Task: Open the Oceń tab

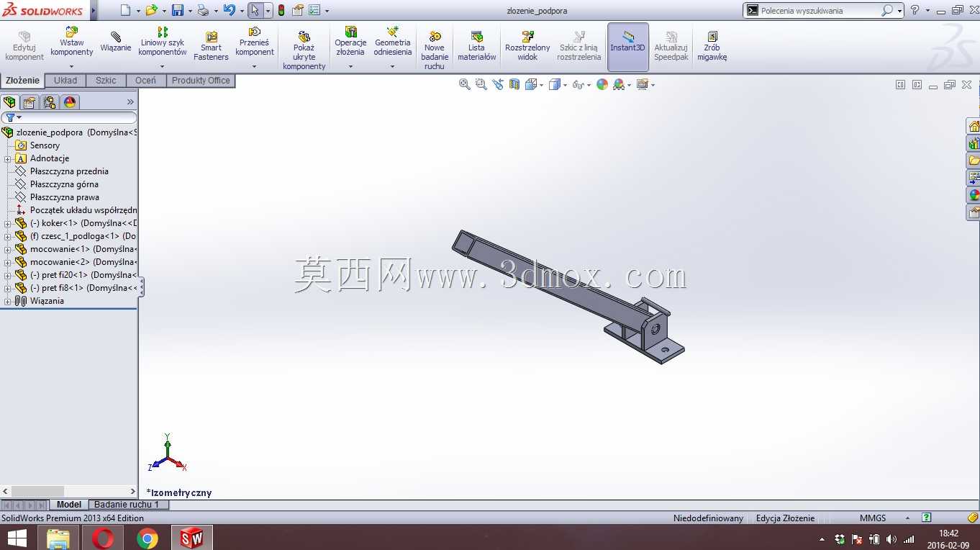Action: point(145,81)
